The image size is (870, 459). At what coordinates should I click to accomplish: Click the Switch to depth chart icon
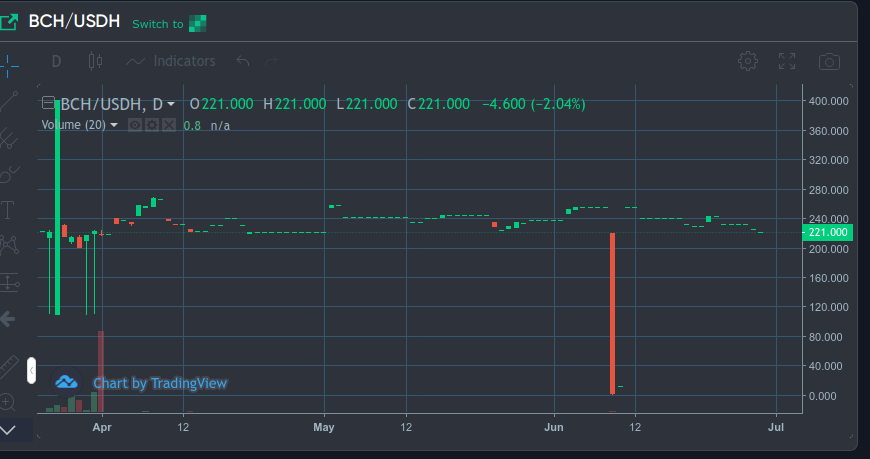pos(198,23)
